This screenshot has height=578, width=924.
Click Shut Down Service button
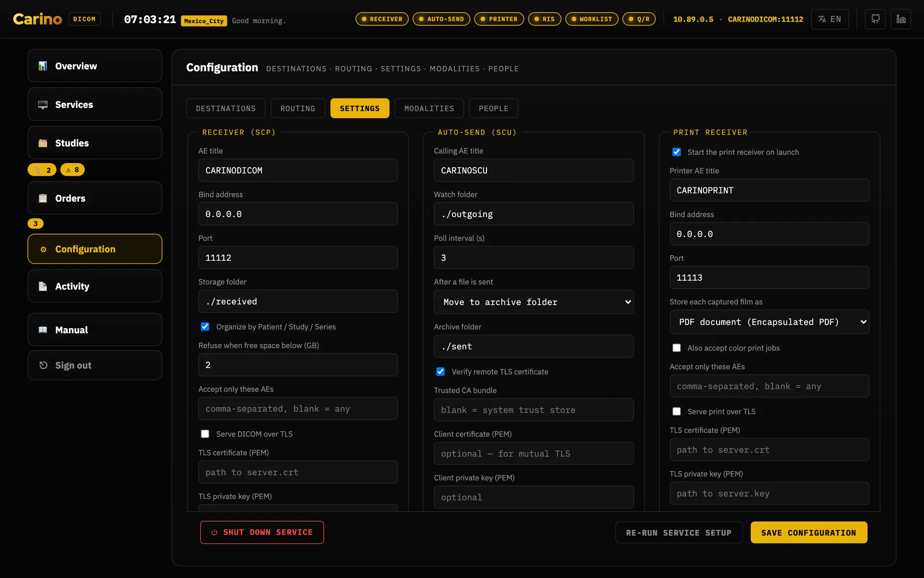262,532
